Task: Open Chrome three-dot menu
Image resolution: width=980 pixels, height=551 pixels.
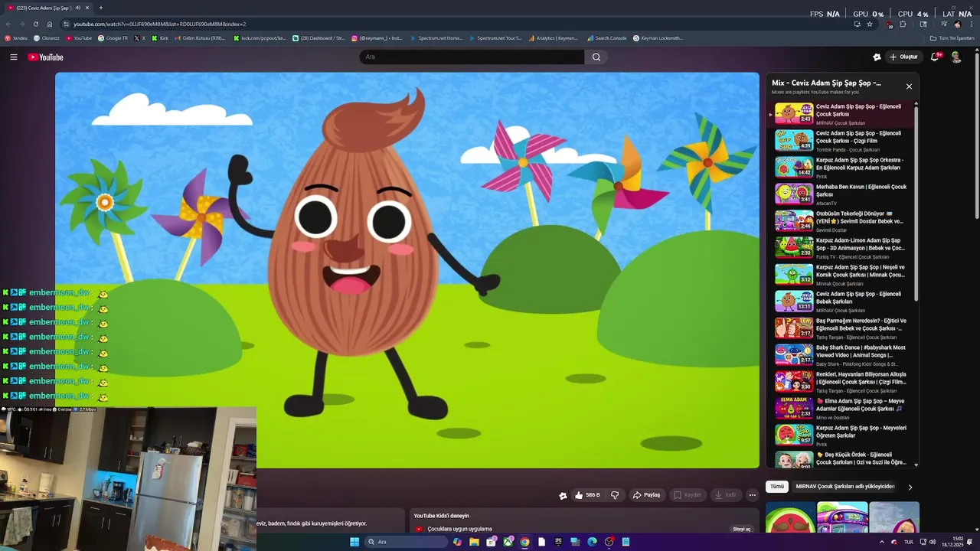Action: 972,24
